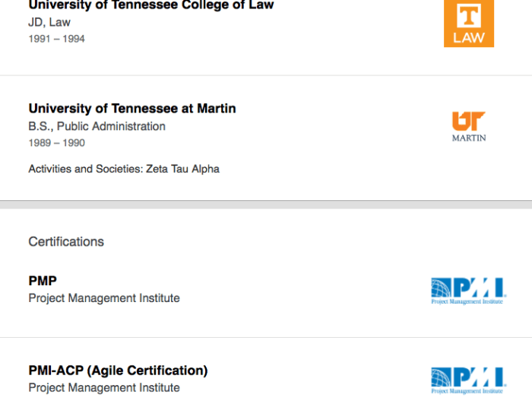Click Project Management Institute under PMP
Image resolution: width=532 pixels, height=420 pixels.
104,298
